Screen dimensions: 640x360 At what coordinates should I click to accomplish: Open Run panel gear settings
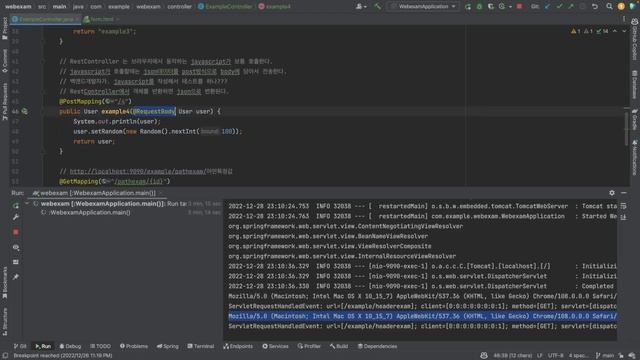tap(612, 193)
